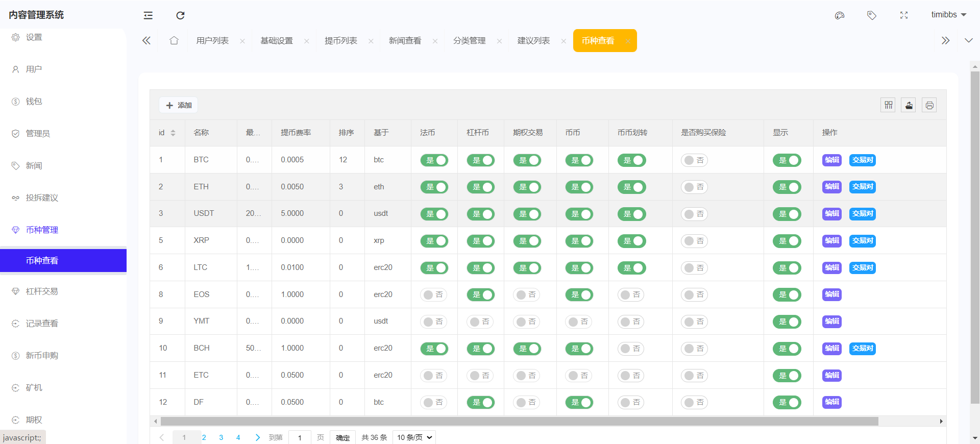Open the column filter icon in the table toolbar

click(888, 105)
